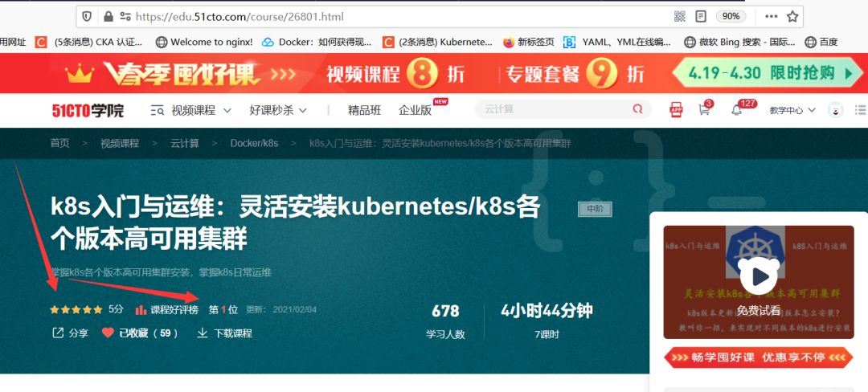Open the shopping cart icon
The height and width of the screenshot is (392, 868).
click(x=704, y=109)
